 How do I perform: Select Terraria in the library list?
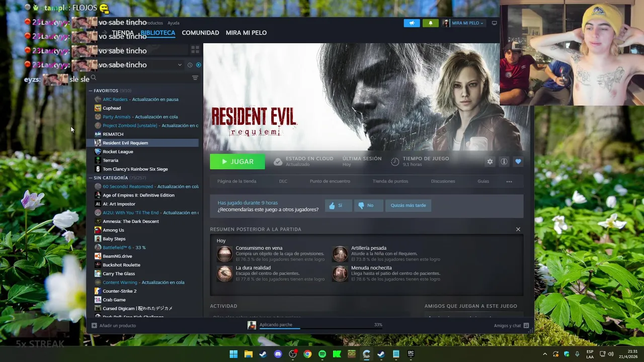click(143, 160)
